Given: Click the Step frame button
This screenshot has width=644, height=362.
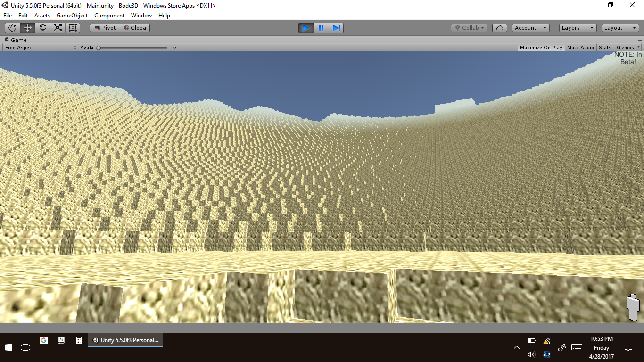Looking at the screenshot, I should pyautogui.click(x=336, y=28).
